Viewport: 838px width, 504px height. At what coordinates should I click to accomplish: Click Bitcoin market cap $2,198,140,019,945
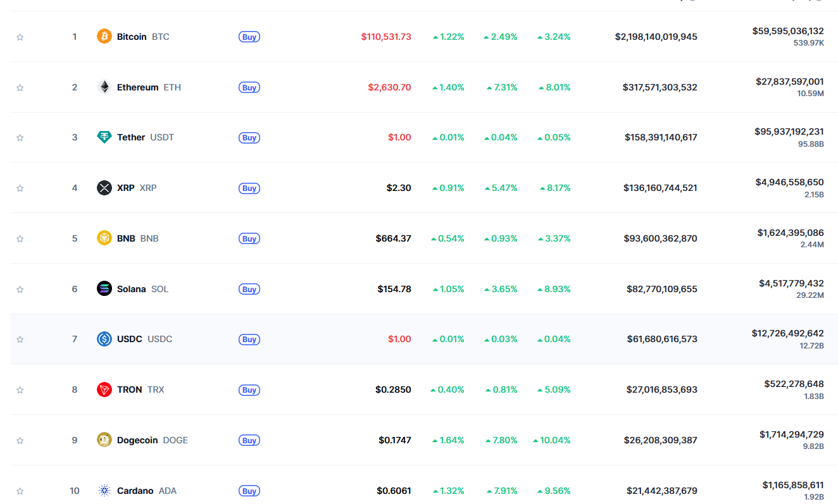point(656,37)
